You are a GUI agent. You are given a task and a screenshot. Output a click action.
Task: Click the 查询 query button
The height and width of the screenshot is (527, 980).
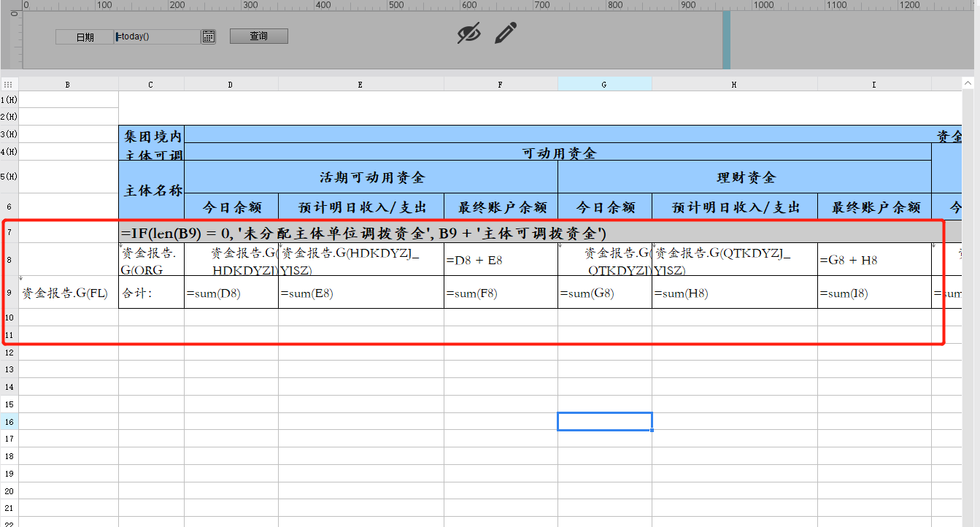click(x=259, y=36)
